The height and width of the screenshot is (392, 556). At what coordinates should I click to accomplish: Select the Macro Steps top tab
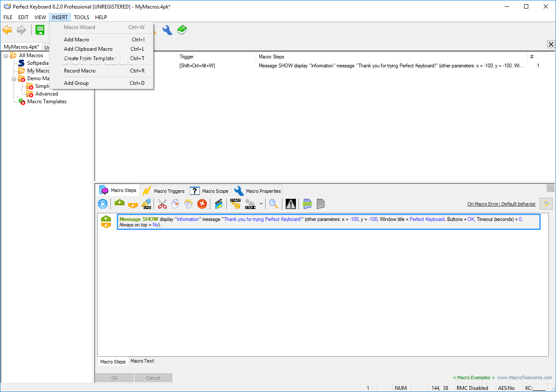tap(118, 190)
